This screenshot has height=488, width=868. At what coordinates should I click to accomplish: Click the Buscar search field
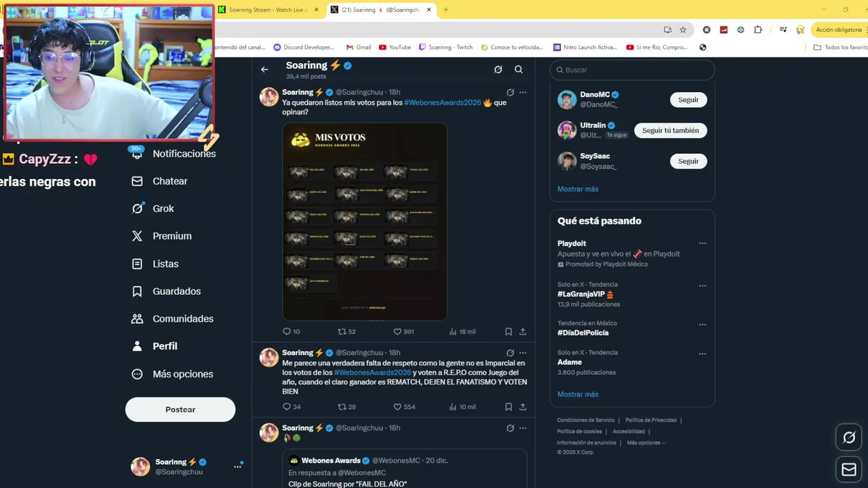point(632,70)
